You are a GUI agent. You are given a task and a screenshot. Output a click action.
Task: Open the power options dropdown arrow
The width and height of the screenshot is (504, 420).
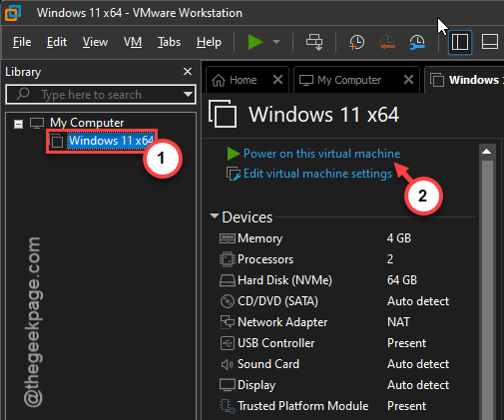(276, 42)
